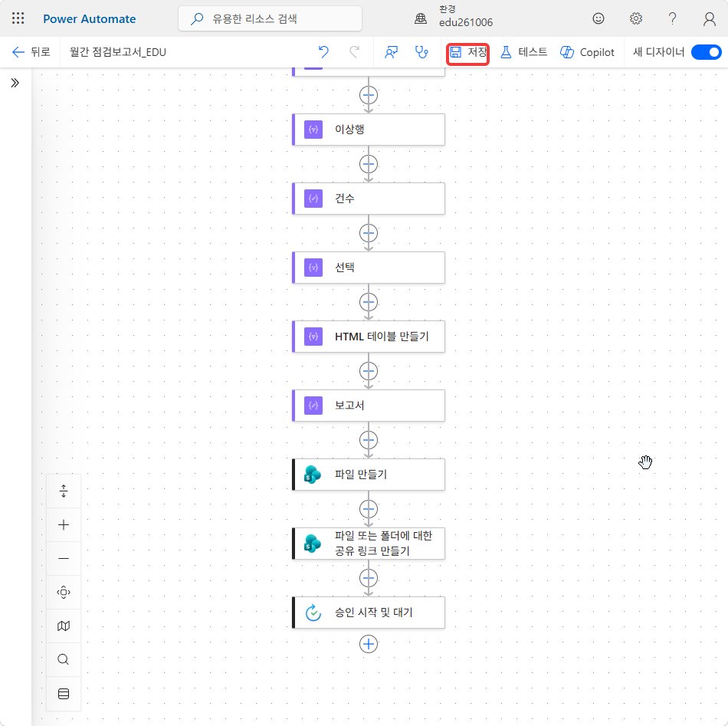
Task: Click the 이상행 filter icon
Action: coord(313,129)
